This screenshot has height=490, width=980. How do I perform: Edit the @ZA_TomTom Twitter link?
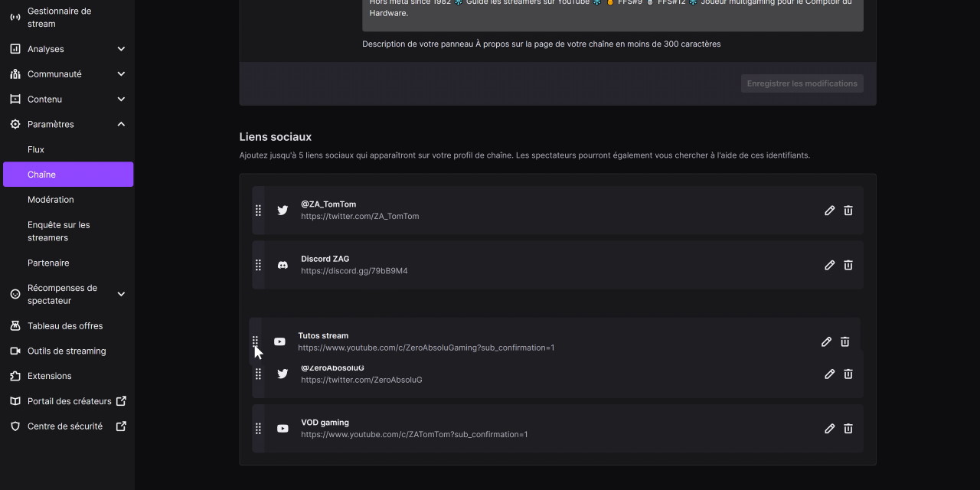point(829,211)
